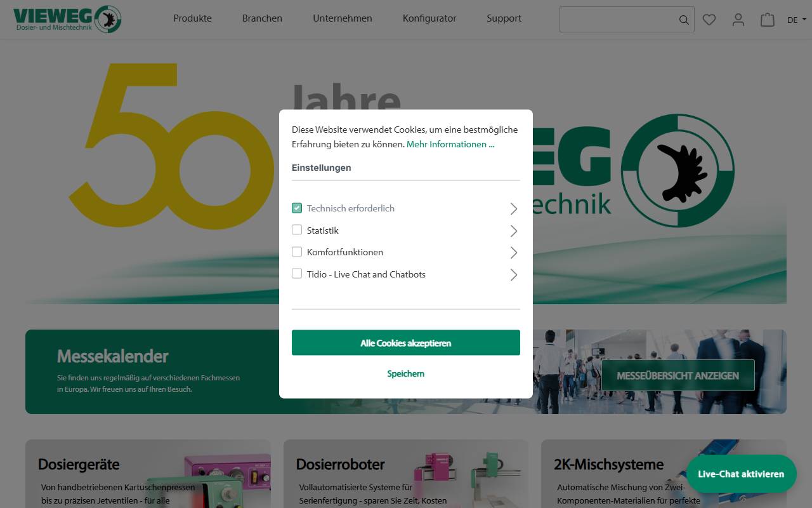Click the Tidio - Live Chat and Chatbots label

pyautogui.click(x=366, y=274)
